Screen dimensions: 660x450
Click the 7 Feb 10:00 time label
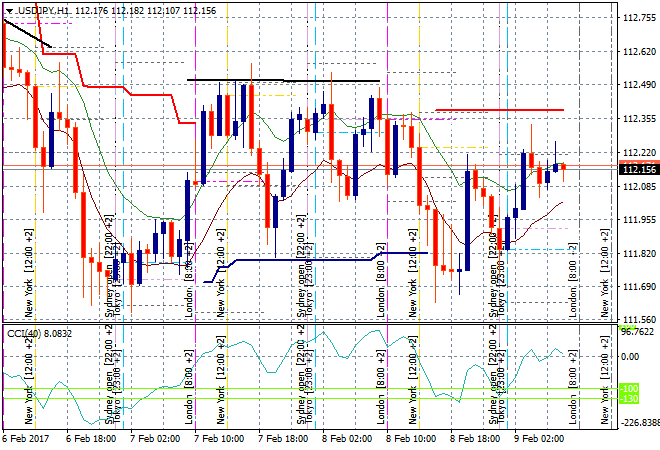219,439
